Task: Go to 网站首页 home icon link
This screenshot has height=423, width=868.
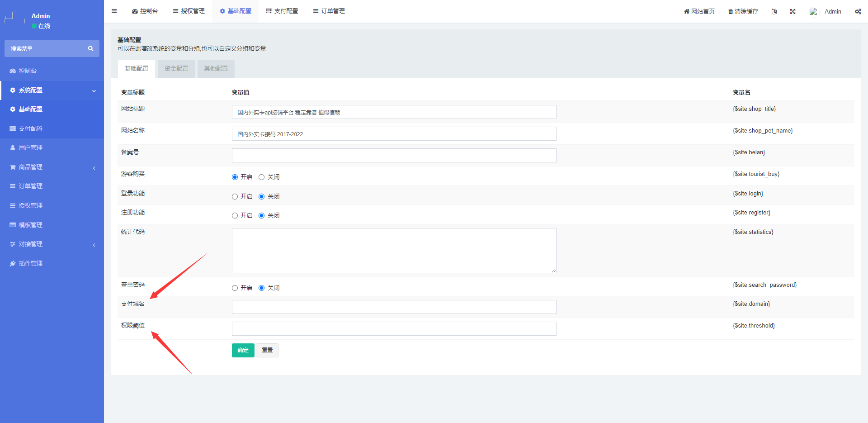Action: [687, 11]
